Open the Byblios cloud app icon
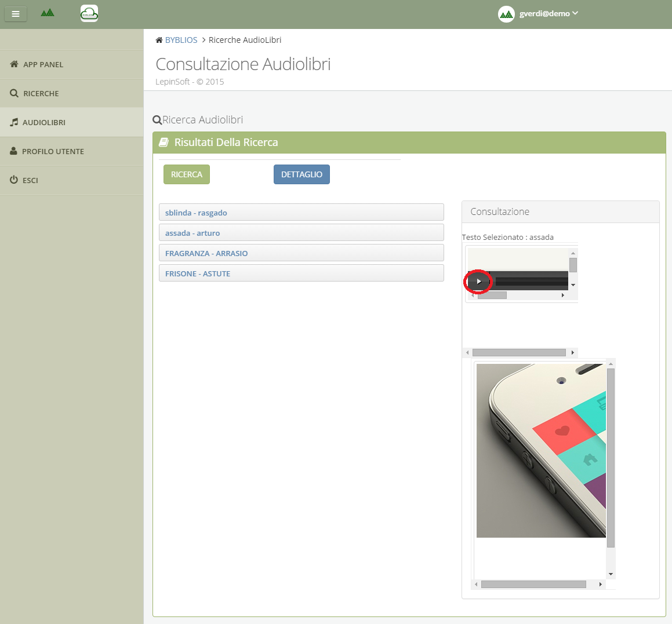Screen dimensions: 672x624 tap(89, 13)
